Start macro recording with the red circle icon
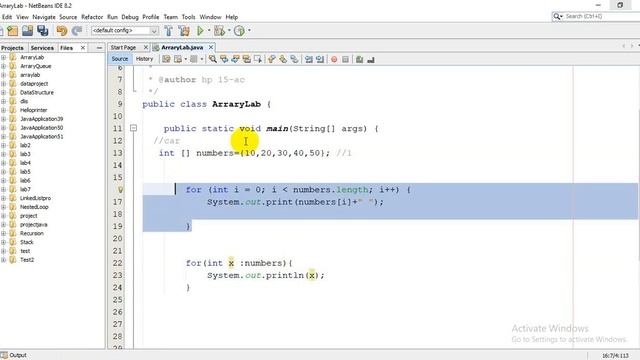This screenshot has height=360, width=640. pos(334,60)
